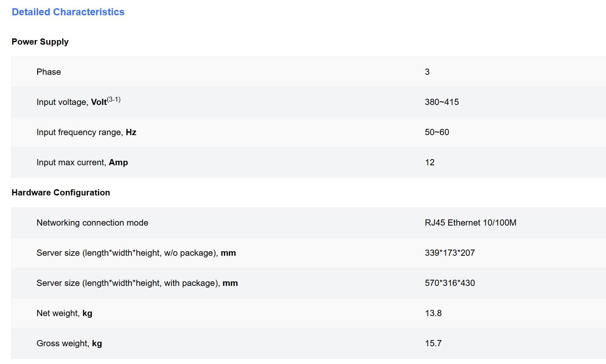Viewport: 606px width, 364px height.
Task: Click the 380~415 voltage value
Action: 442,102
